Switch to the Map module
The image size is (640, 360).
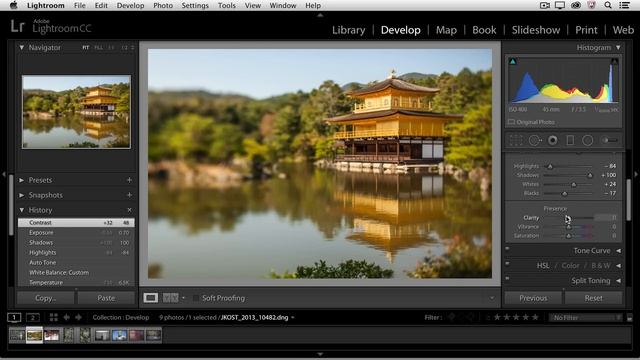446,30
